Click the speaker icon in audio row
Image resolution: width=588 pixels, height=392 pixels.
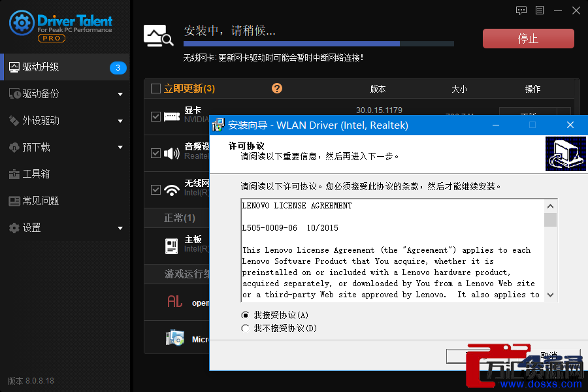172,153
